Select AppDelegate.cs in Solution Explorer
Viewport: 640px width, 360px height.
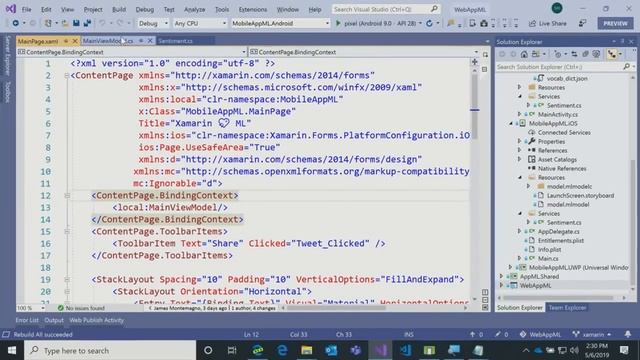pyautogui.click(x=558, y=231)
